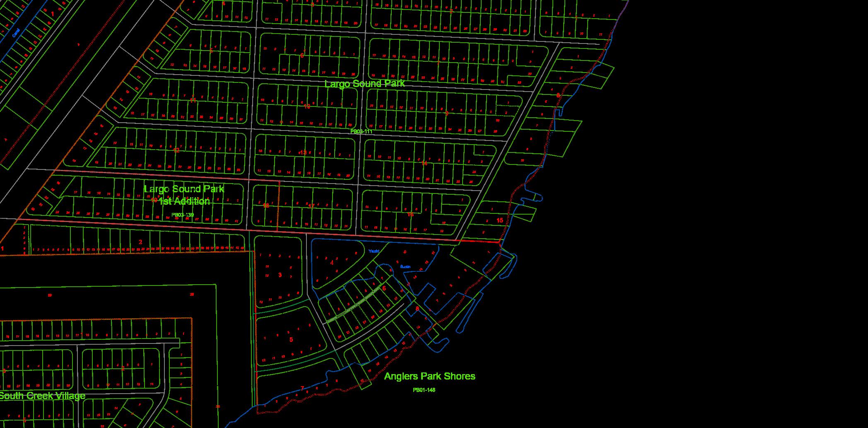Click block number 7 along the southern shoreline
This screenshot has height=428, width=868.
coord(302,388)
